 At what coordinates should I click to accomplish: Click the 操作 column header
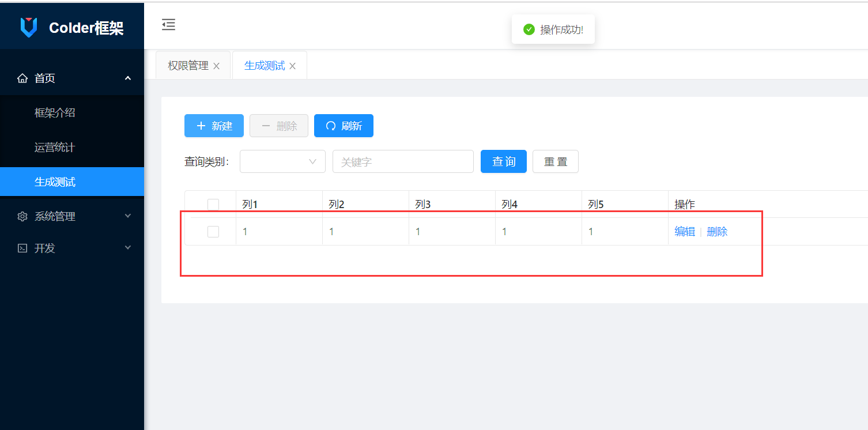coord(768,204)
